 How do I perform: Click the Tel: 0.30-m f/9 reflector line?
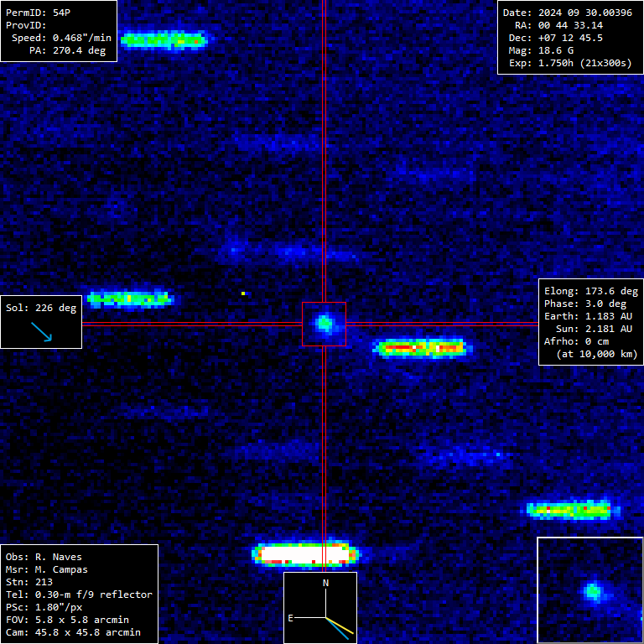(x=80, y=595)
